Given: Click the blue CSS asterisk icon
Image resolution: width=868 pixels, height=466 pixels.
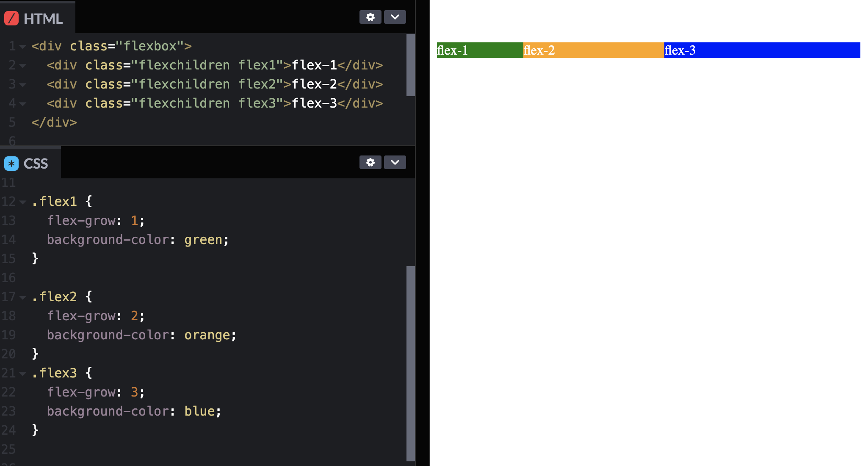Looking at the screenshot, I should click(x=11, y=164).
